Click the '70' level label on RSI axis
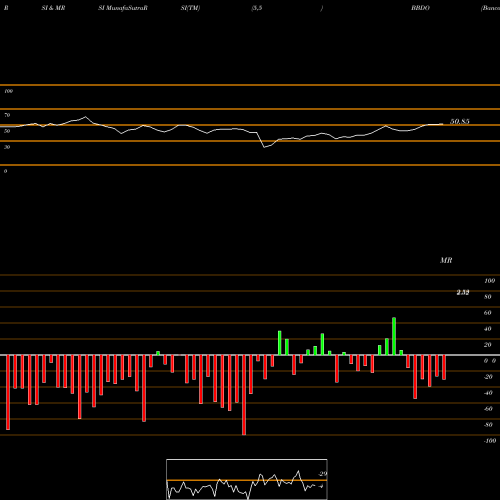Viewport: 500px width, 500px height. 7,115
